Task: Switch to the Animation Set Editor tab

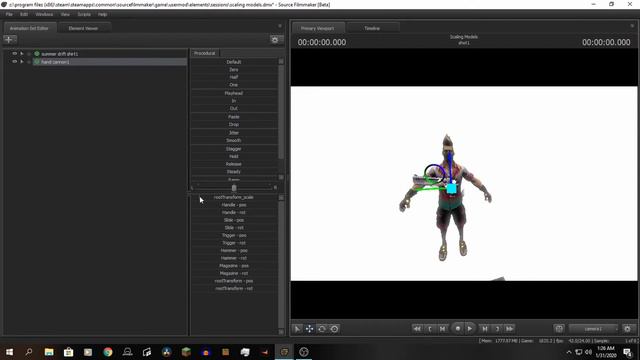Action: [x=29, y=28]
